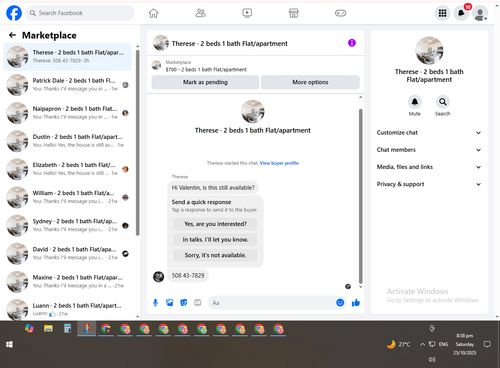Send quick reply In talks. I'll let you know.
The height and width of the screenshot is (368, 500).
[215, 240]
